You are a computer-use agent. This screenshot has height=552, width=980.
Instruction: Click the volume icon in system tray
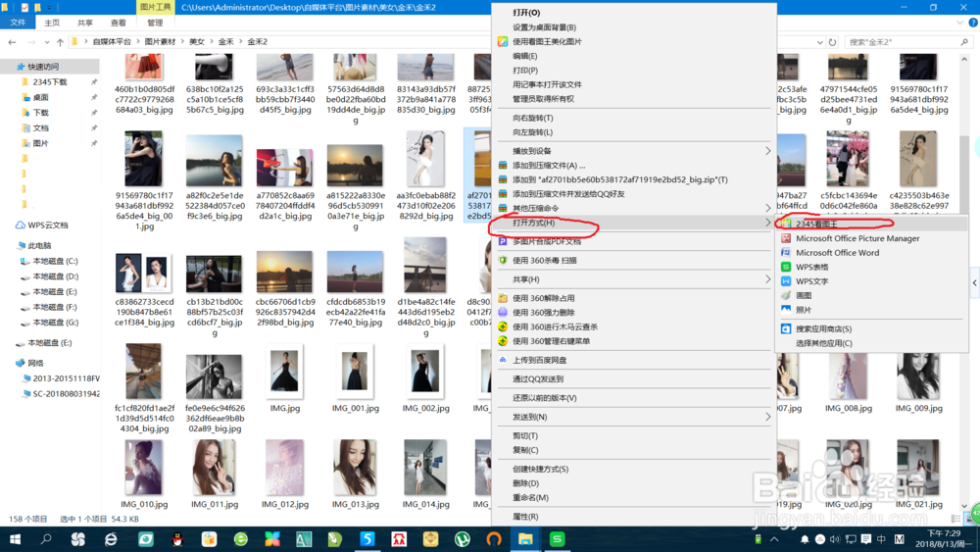pos(835,539)
